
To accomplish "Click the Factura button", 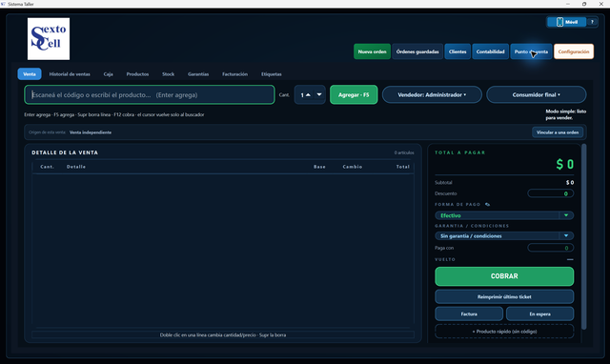I will point(469,313).
